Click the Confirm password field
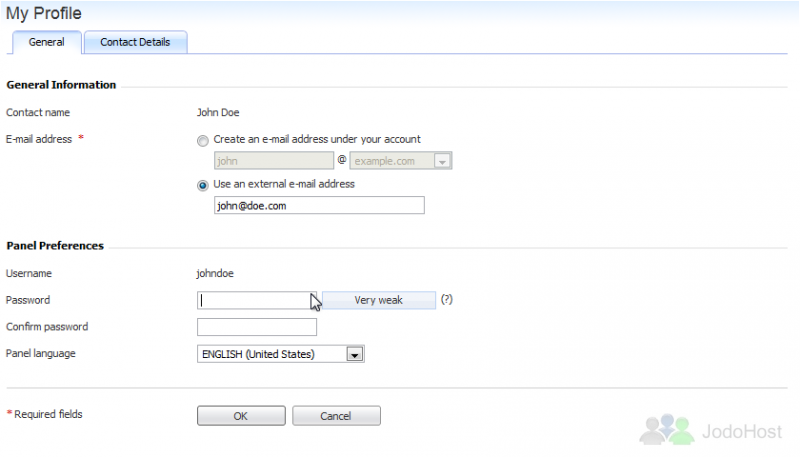 point(257,327)
